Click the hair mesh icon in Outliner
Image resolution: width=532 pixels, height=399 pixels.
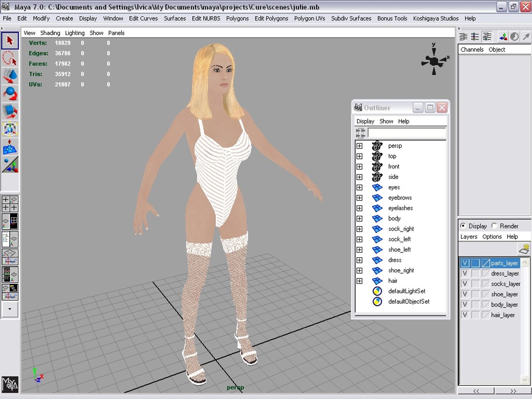(377, 281)
